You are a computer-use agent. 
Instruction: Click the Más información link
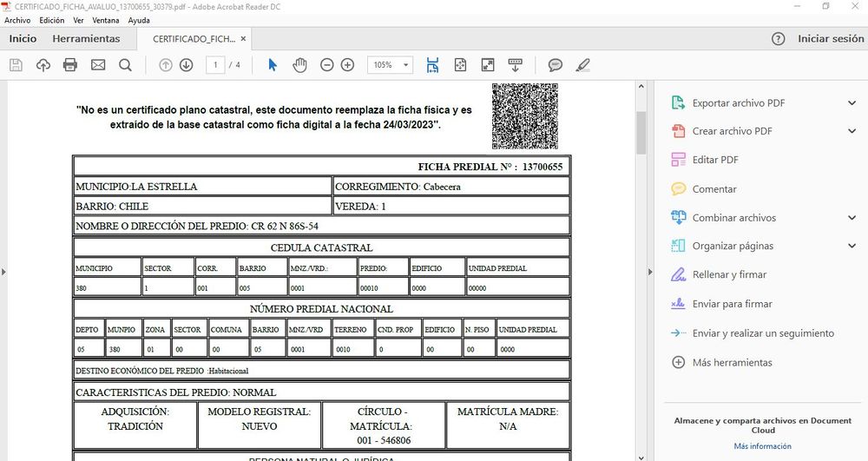(x=762, y=446)
